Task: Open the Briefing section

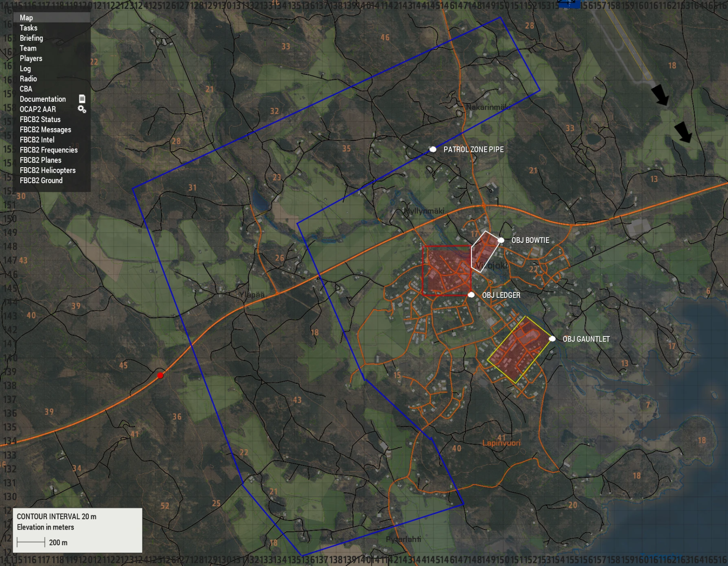Action: click(x=31, y=38)
